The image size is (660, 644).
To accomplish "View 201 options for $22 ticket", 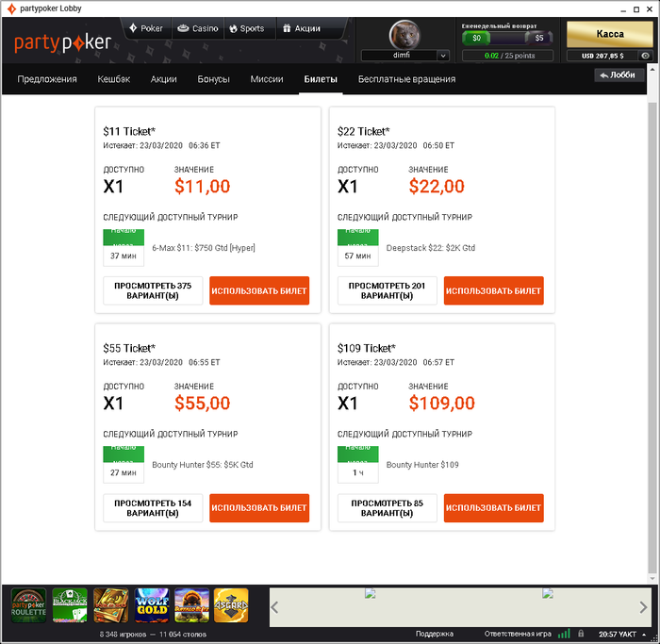I will (387, 290).
